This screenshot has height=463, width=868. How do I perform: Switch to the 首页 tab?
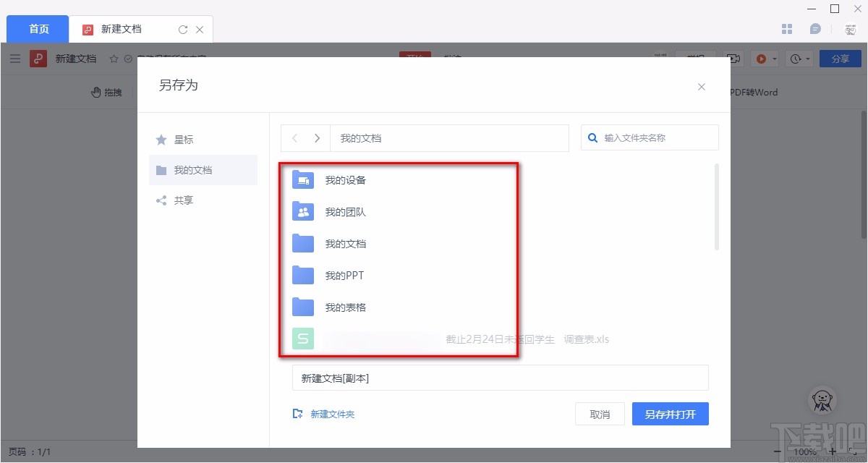click(x=38, y=29)
